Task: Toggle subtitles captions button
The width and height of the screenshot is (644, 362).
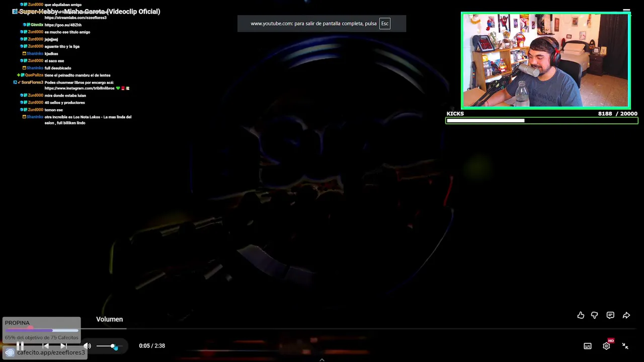Action: click(587, 346)
